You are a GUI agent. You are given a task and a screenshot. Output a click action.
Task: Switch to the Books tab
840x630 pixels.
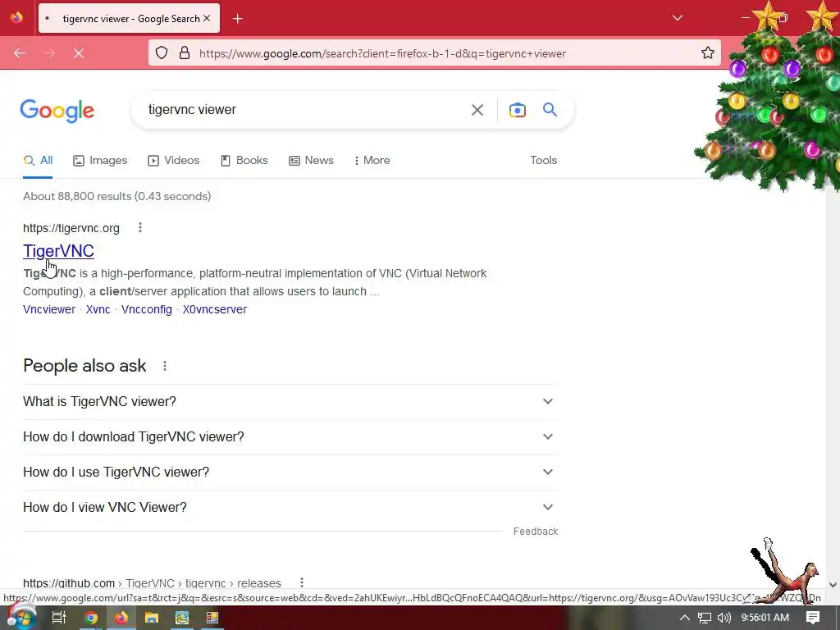(x=244, y=160)
